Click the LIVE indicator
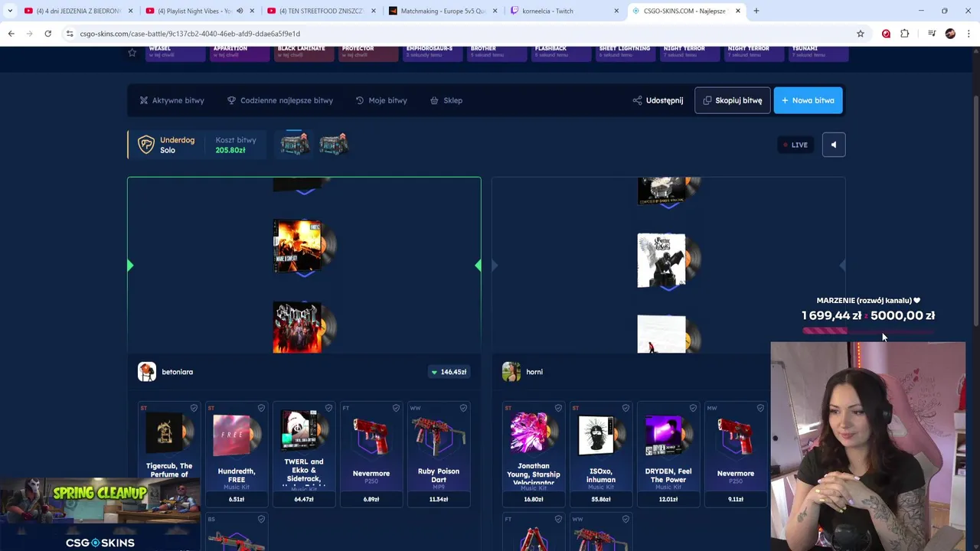 (x=795, y=145)
